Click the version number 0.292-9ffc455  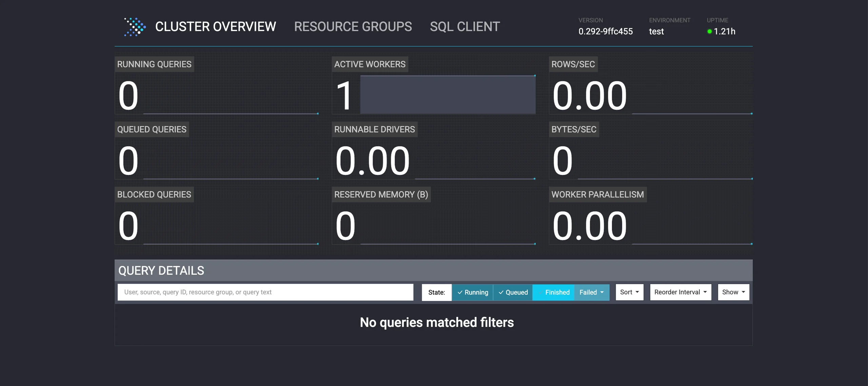point(605,32)
